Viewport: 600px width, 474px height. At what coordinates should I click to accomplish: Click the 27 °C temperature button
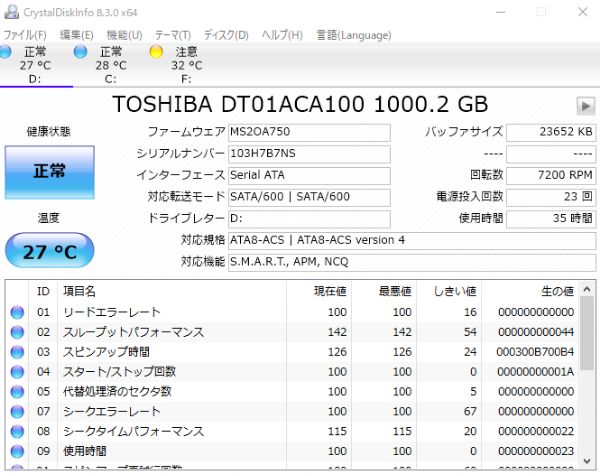coord(50,251)
